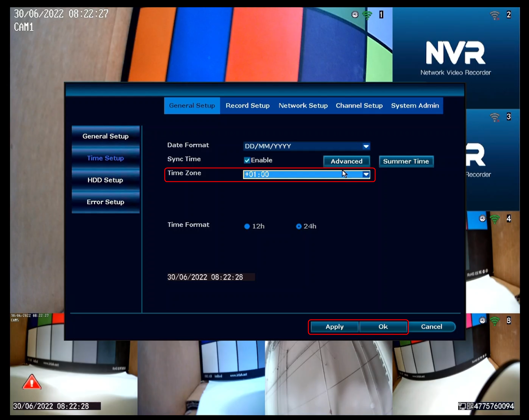Click the green Wi-Fi icon on channel 4
529x420 pixels.
coord(494,219)
